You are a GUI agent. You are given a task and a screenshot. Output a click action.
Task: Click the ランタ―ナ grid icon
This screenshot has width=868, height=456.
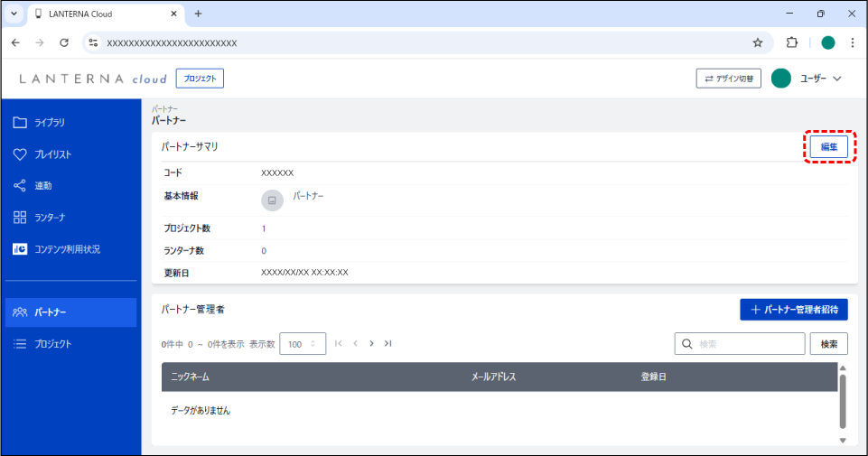[20, 218]
